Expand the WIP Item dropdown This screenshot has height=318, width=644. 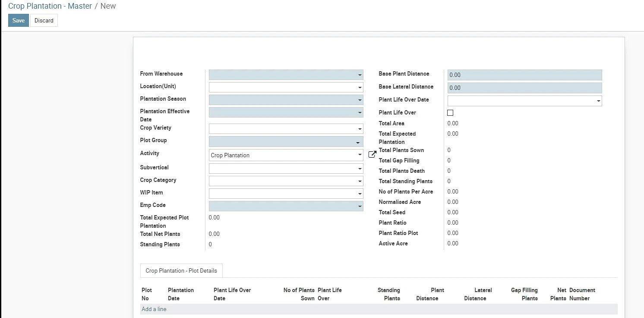(286, 194)
